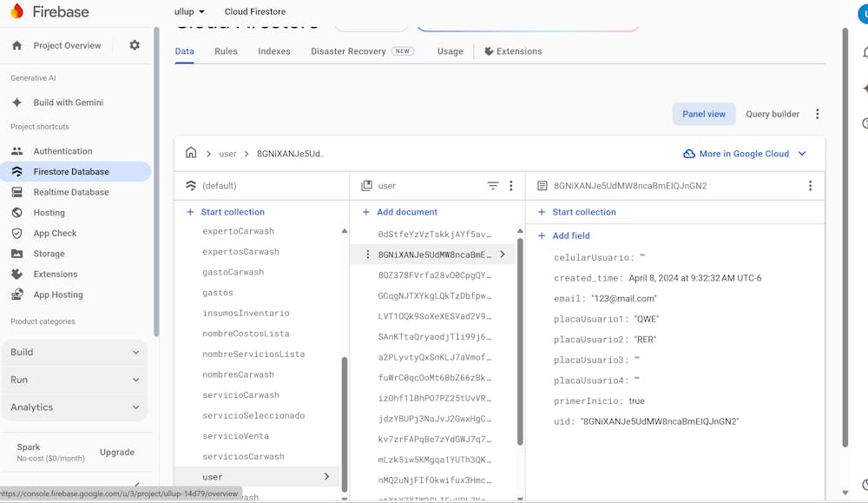The height and width of the screenshot is (503, 868).
Task: Switch to the Data tab
Action: pos(184,51)
